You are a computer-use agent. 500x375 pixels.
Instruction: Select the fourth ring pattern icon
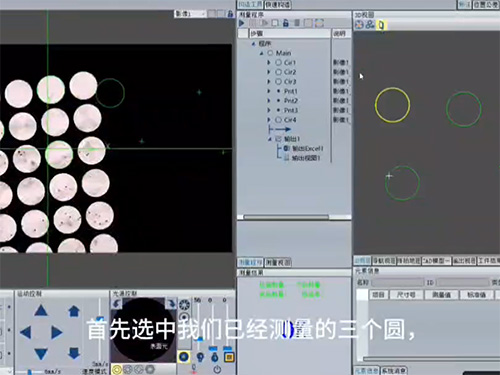(x=150, y=369)
